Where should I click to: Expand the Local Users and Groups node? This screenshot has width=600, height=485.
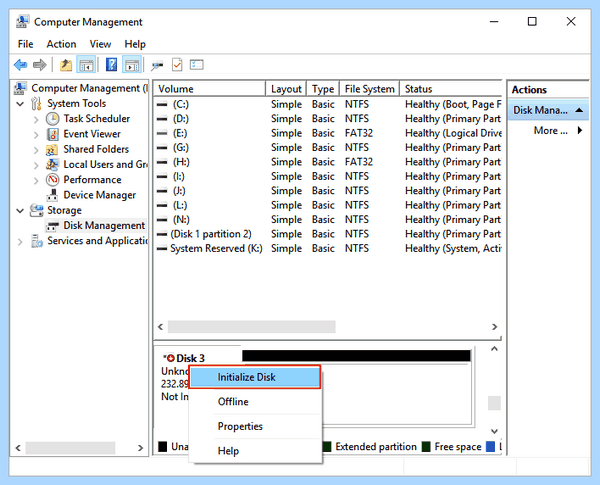pyautogui.click(x=36, y=165)
